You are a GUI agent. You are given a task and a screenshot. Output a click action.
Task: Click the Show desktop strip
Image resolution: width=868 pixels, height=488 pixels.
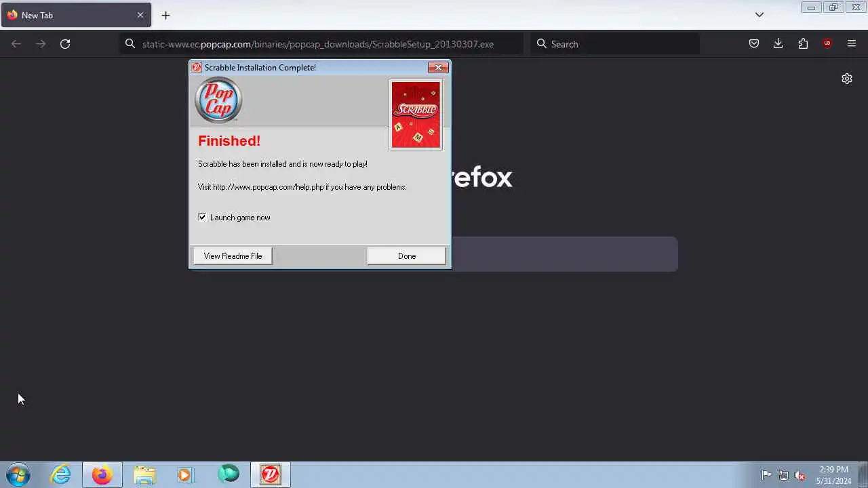(863, 475)
